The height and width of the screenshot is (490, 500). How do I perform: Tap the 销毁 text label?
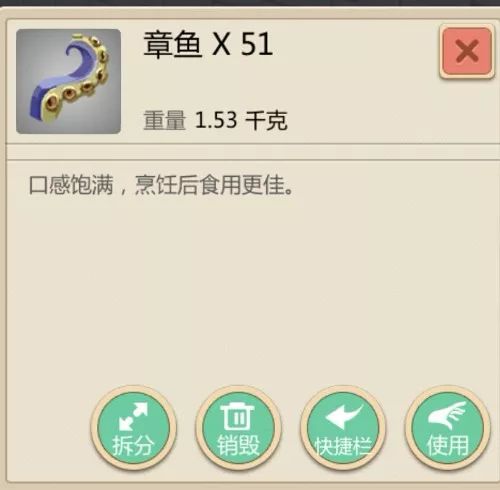click(238, 445)
